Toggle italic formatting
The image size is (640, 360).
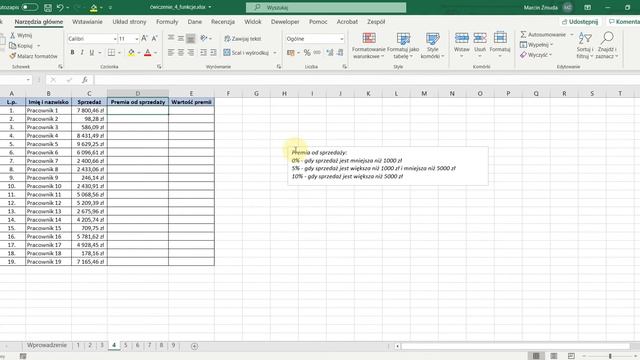[x=82, y=53]
